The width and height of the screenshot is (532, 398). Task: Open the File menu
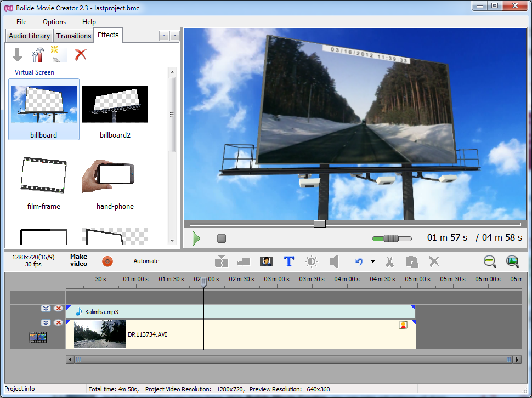pos(21,22)
